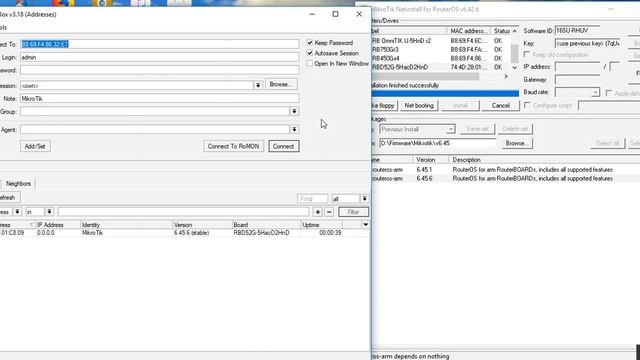Image resolution: width=640 pixels, height=360 pixels.
Task: Click Browse button next to Session
Action: [x=281, y=84]
